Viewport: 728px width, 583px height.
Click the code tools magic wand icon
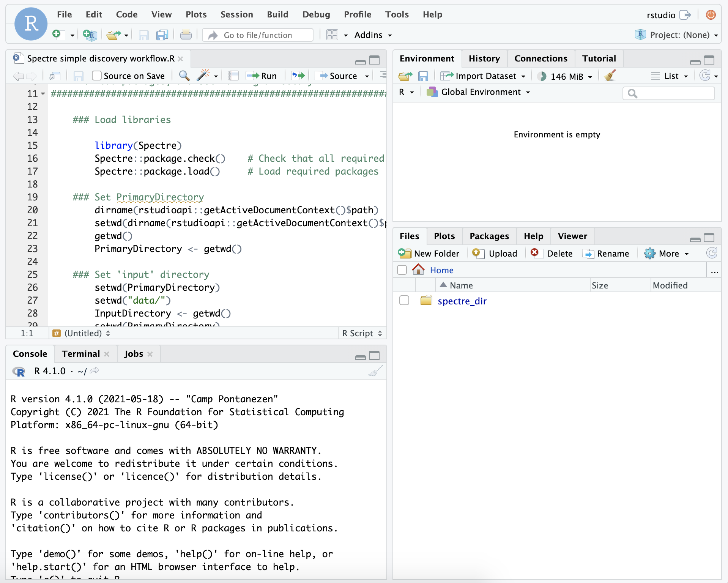click(x=203, y=76)
